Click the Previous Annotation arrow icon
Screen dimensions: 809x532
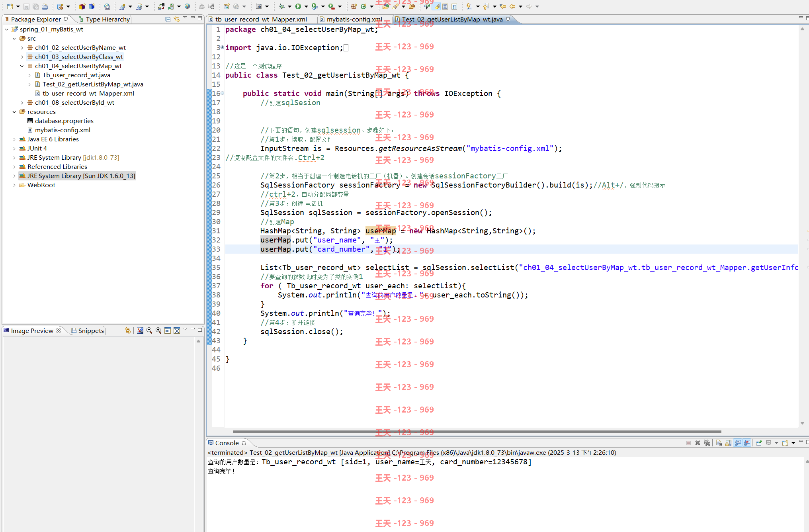486,6
